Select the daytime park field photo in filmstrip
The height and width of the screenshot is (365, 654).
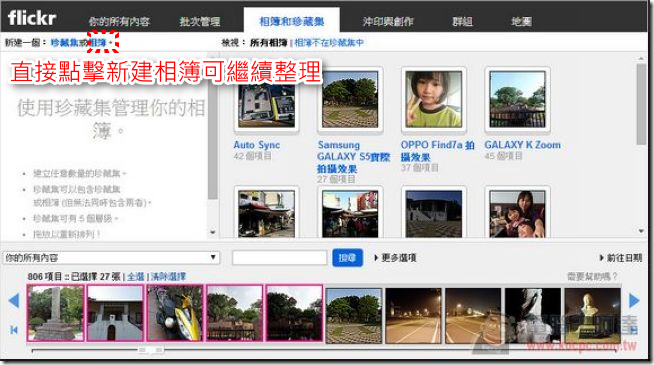click(354, 316)
